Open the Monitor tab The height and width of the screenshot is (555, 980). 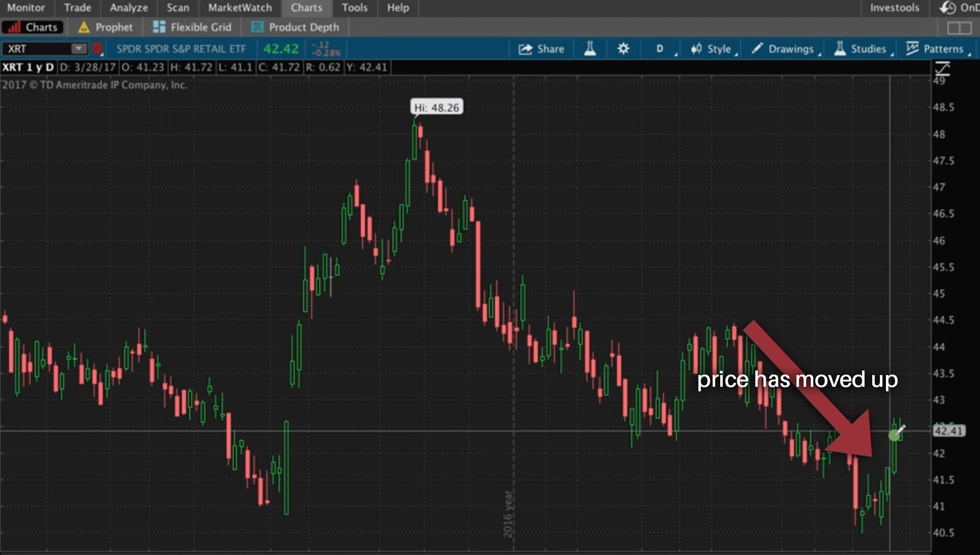click(26, 8)
